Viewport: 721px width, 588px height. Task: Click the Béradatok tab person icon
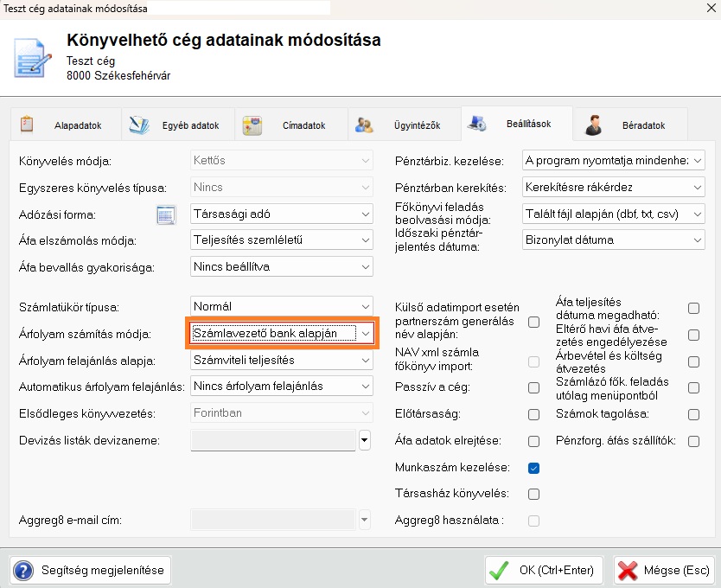[593, 125]
